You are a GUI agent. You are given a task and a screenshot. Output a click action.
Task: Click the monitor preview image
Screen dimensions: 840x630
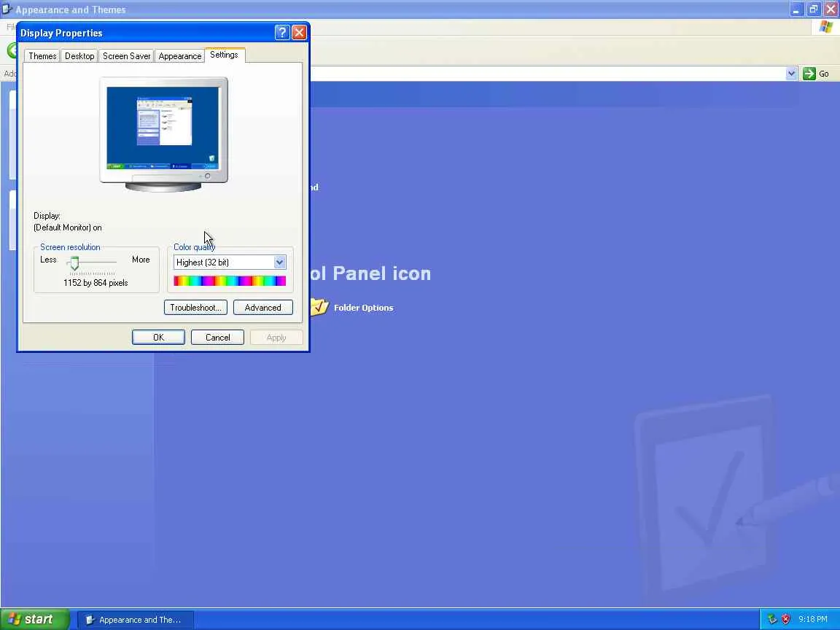click(x=163, y=134)
